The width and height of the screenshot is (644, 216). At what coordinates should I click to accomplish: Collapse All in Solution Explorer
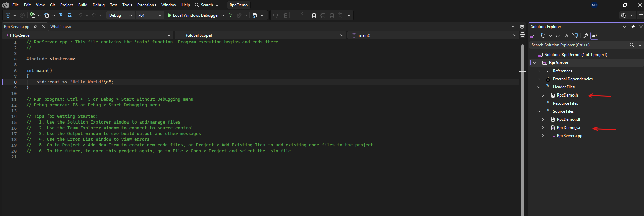point(566,36)
